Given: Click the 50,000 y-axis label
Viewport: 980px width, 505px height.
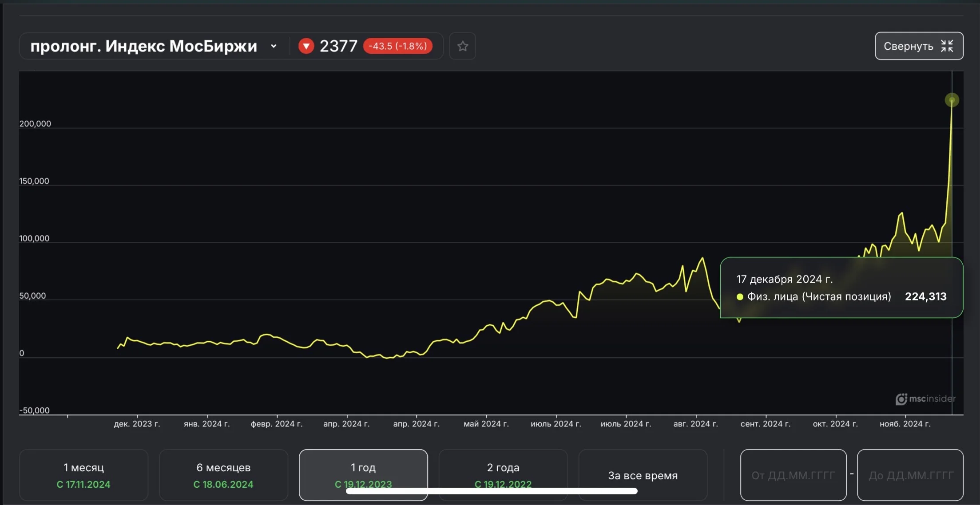Looking at the screenshot, I should tap(32, 296).
